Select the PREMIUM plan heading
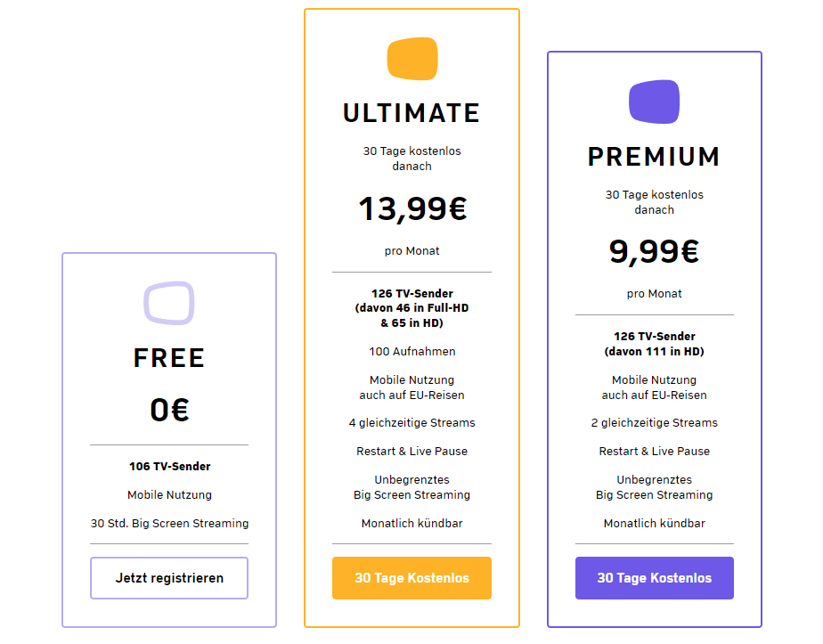Screen dimensions: 823x644 click(654, 157)
